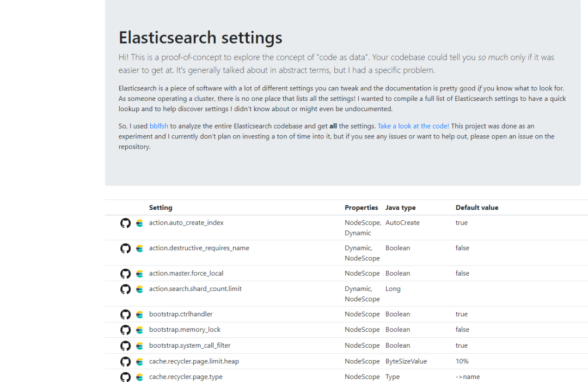Open GitHub icon for action.search.shard_count.limit

(x=125, y=289)
